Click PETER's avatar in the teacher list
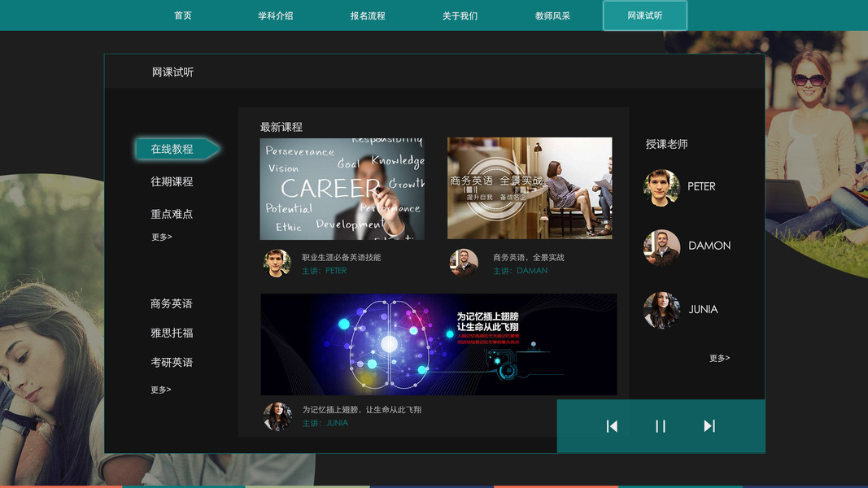 [661, 188]
